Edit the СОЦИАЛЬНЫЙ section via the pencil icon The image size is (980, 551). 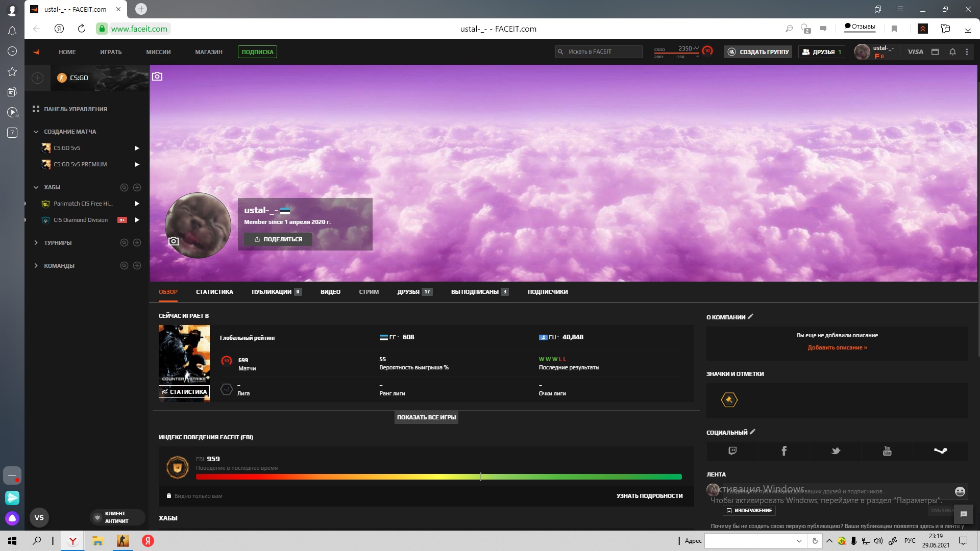(x=752, y=432)
